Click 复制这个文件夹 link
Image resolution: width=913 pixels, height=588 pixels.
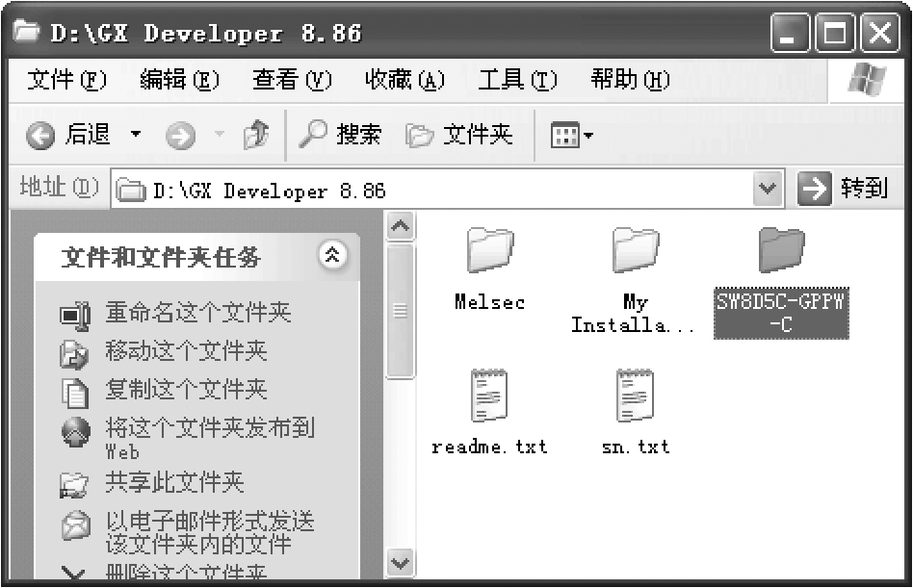pyautogui.click(x=186, y=389)
